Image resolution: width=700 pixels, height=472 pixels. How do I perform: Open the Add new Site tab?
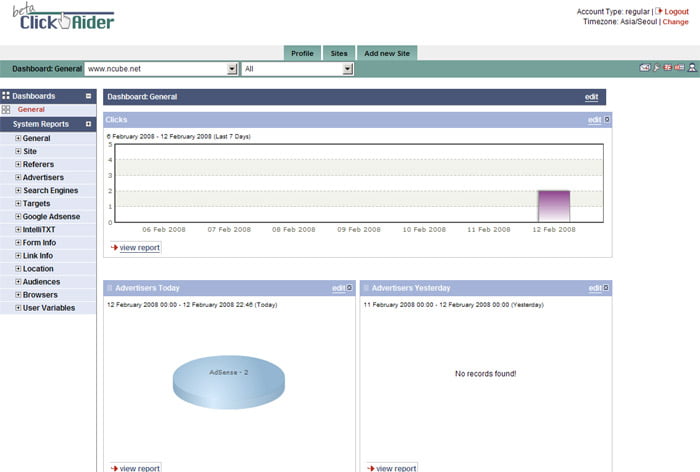[386, 53]
